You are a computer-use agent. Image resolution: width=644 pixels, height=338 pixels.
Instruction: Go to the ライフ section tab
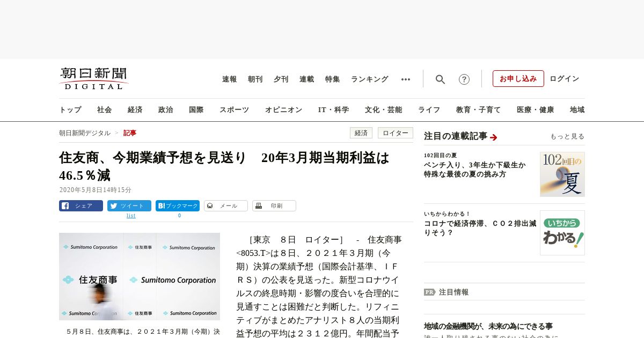(429, 110)
